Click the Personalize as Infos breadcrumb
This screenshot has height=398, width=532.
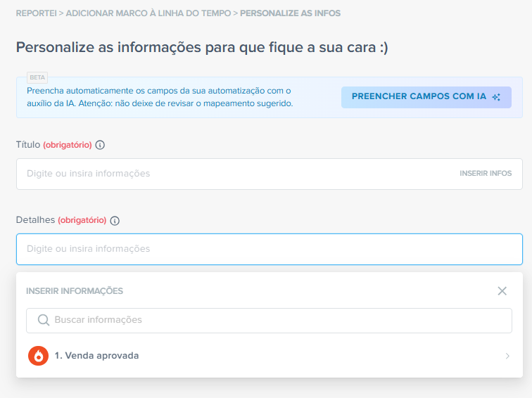pos(291,13)
